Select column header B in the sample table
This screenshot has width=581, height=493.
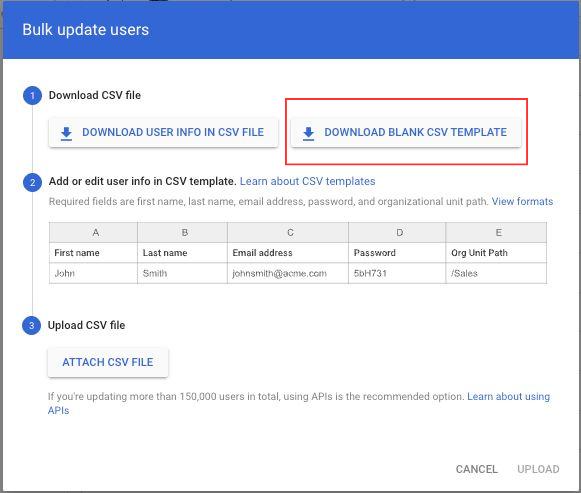tap(182, 233)
